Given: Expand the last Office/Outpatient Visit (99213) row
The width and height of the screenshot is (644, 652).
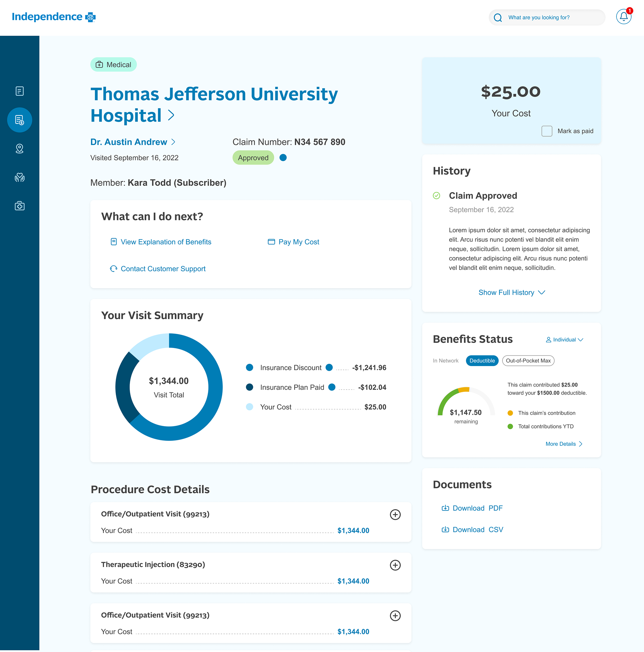Looking at the screenshot, I should (x=395, y=615).
